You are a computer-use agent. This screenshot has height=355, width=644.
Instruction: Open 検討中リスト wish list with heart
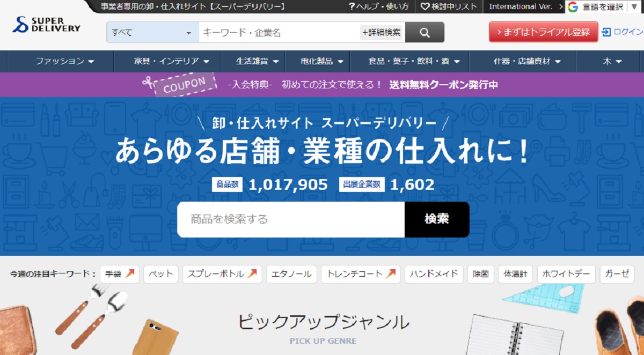click(448, 6)
